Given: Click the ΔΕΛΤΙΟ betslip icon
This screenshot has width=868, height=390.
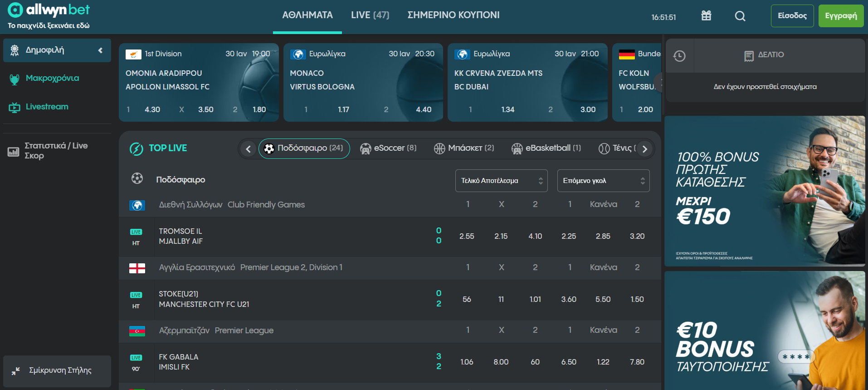Looking at the screenshot, I should [x=749, y=56].
